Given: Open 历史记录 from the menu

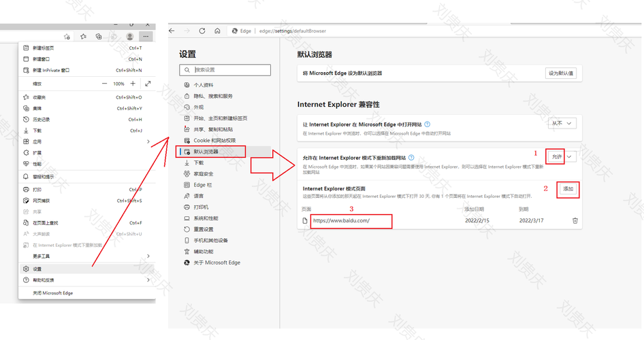Looking at the screenshot, I should coord(86,120).
